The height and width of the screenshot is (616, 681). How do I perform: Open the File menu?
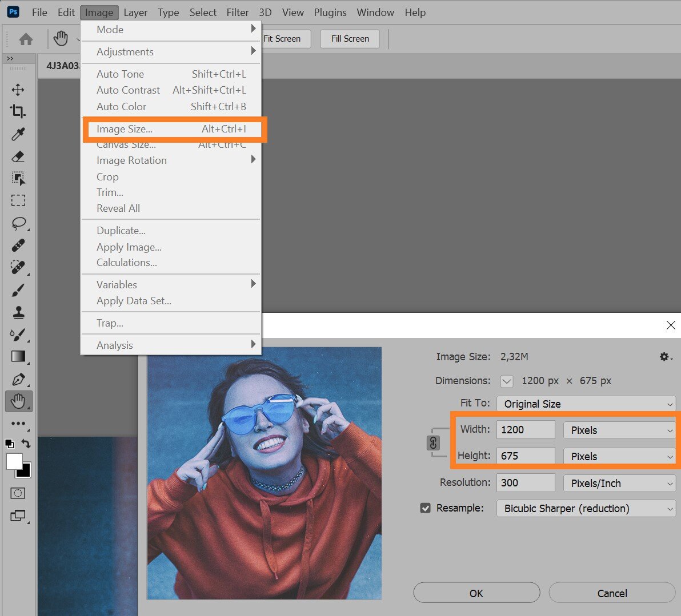tap(39, 13)
